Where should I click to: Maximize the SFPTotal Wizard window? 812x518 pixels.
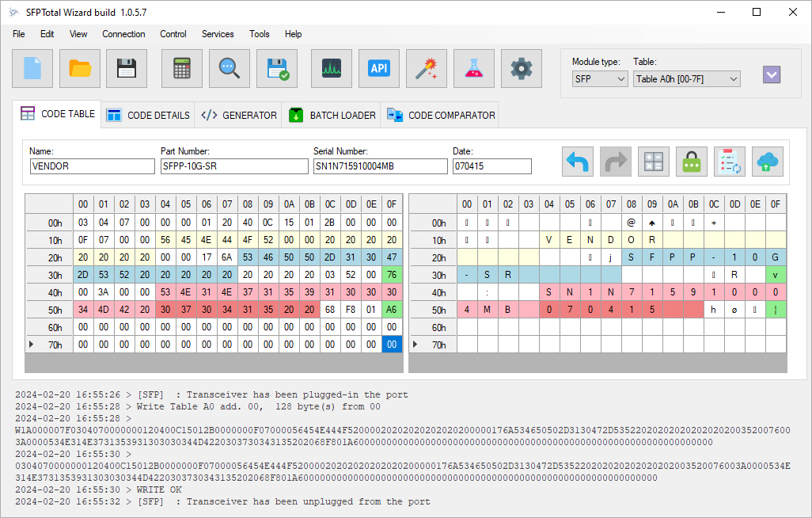pos(757,12)
